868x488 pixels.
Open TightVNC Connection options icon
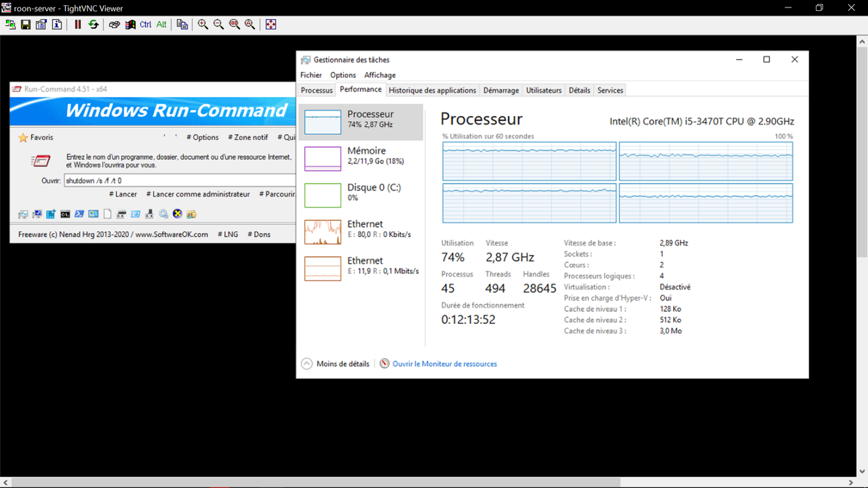point(41,24)
